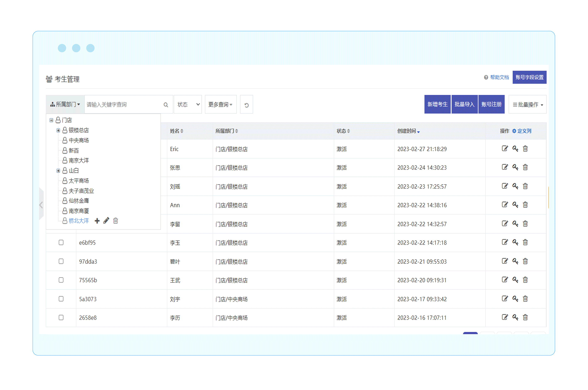Click the trash icon beside 桥北大洋 department
This screenshot has height=390, width=588.
115,221
